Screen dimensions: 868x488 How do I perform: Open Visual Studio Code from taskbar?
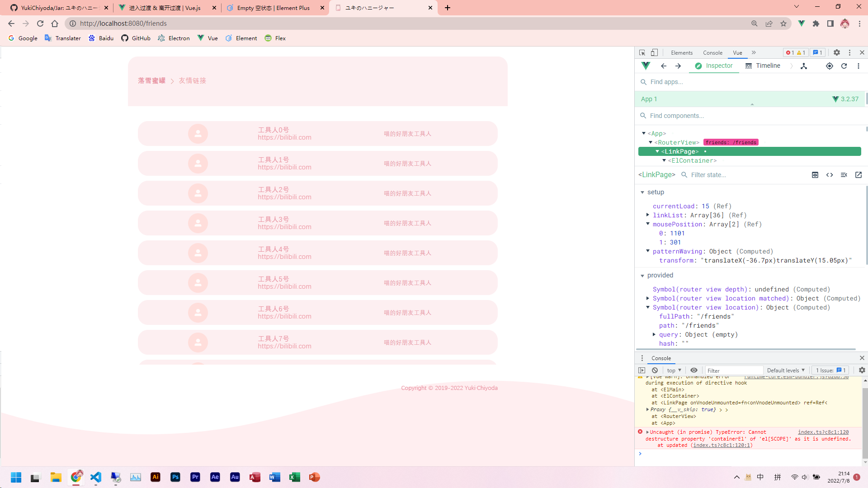[96, 477]
